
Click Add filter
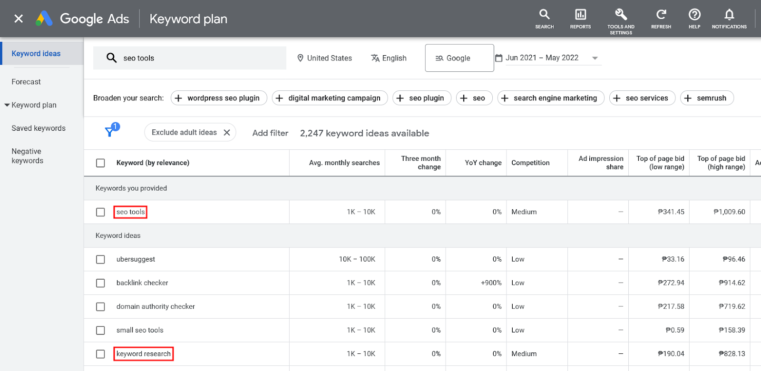point(270,133)
